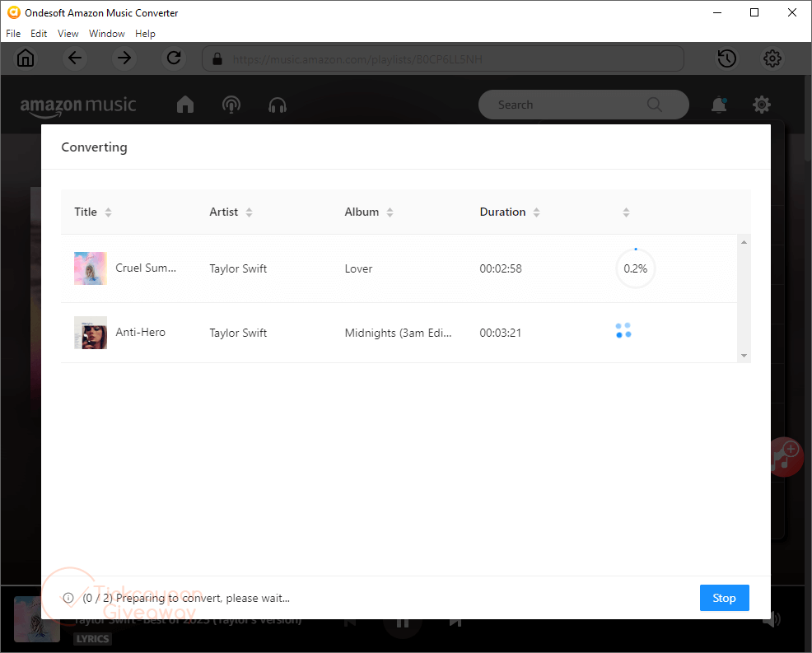Click the search magnifier icon

[655, 105]
